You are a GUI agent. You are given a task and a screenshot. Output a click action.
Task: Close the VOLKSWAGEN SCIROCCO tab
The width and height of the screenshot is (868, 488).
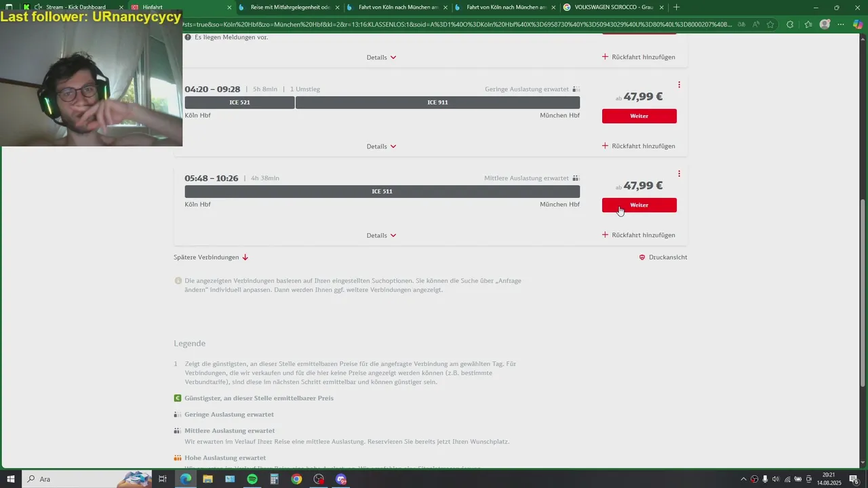pos(662,7)
